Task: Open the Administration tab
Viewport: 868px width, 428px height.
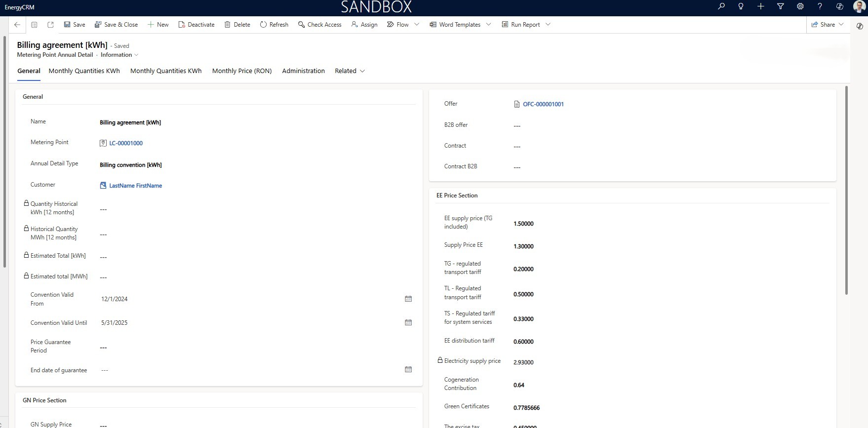Action: (x=303, y=71)
